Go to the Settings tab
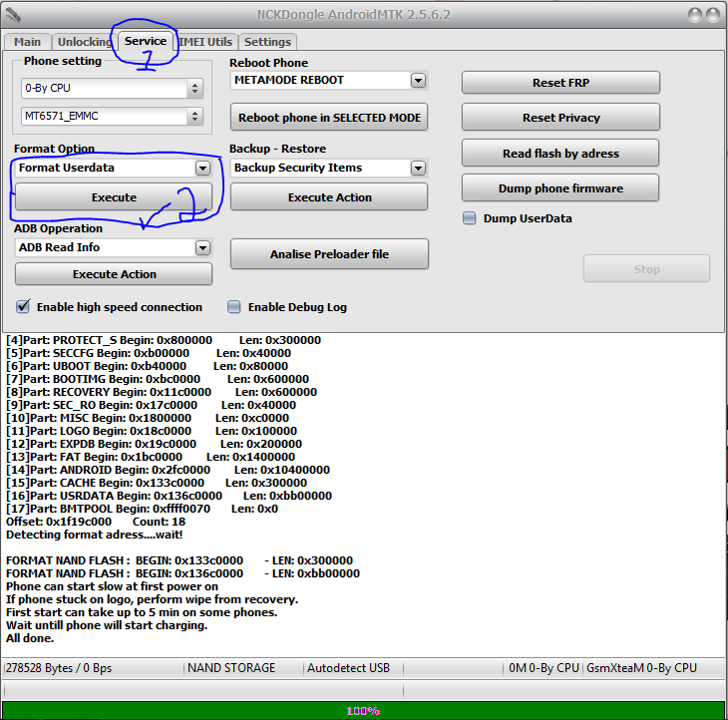The width and height of the screenshot is (728, 720). click(x=267, y=42)
